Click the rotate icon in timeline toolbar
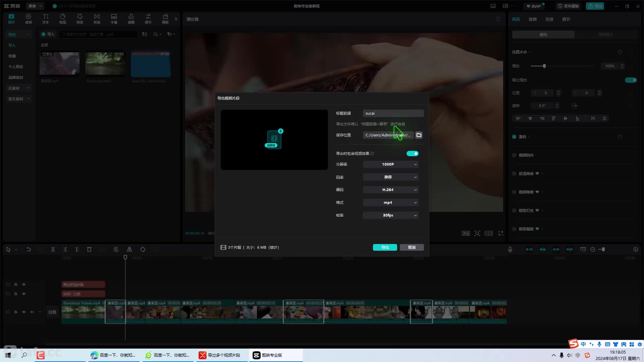 (x=143, y=249)
